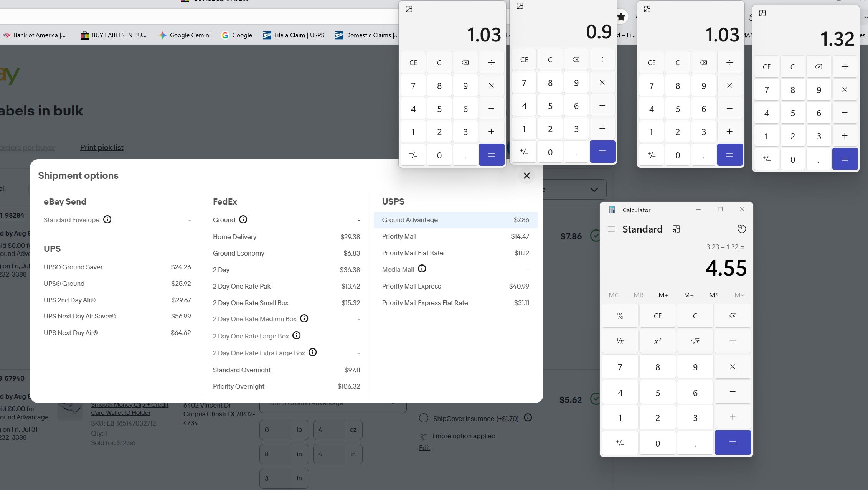Click the pounds weight input field

[275, 430]
